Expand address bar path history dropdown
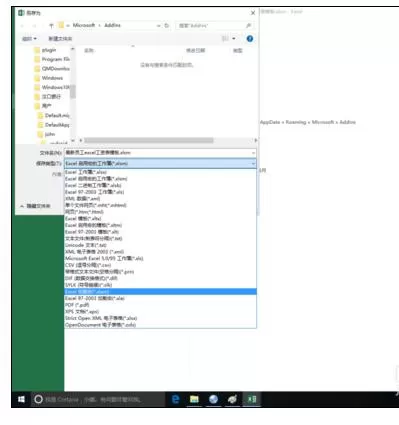This screenshot has height=425, width=399. point(159,26)
